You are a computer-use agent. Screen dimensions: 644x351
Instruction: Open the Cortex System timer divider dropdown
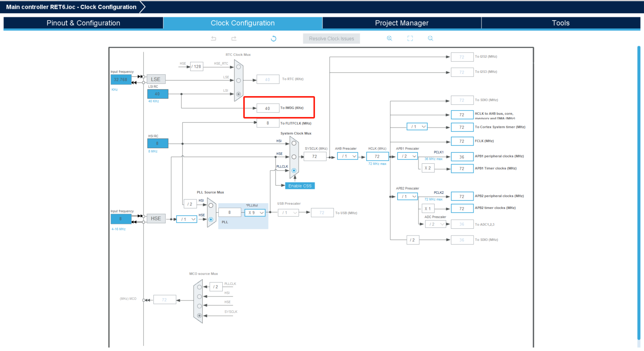tap(417, 126)
